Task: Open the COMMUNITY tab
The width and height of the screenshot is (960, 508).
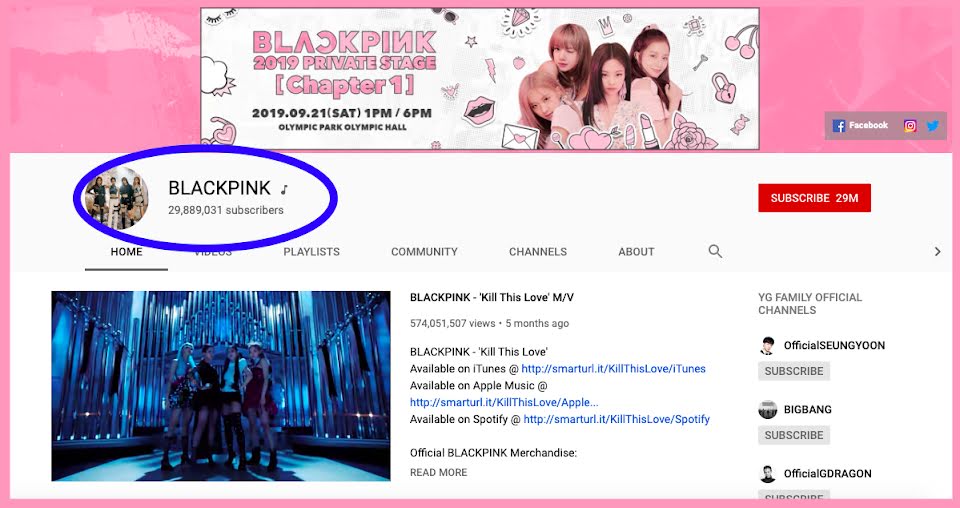Action: pyautogui.click(x=424, y=252)
